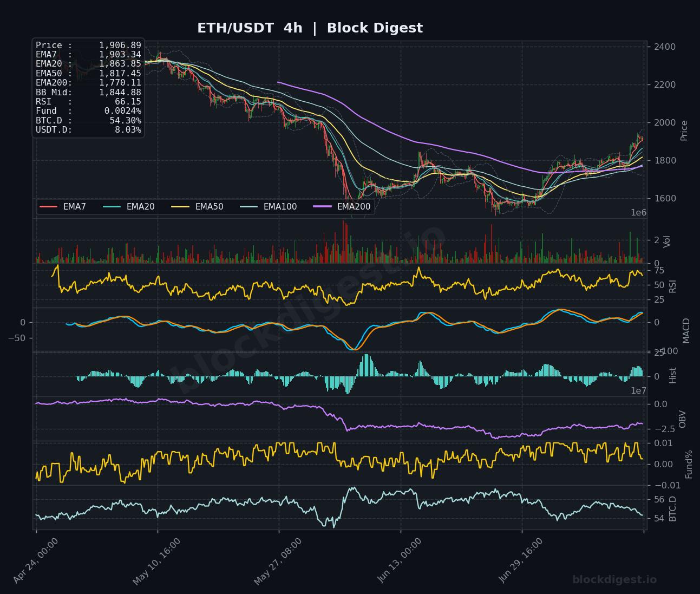Select the Fund value 0.0024% row

(88, 111)
